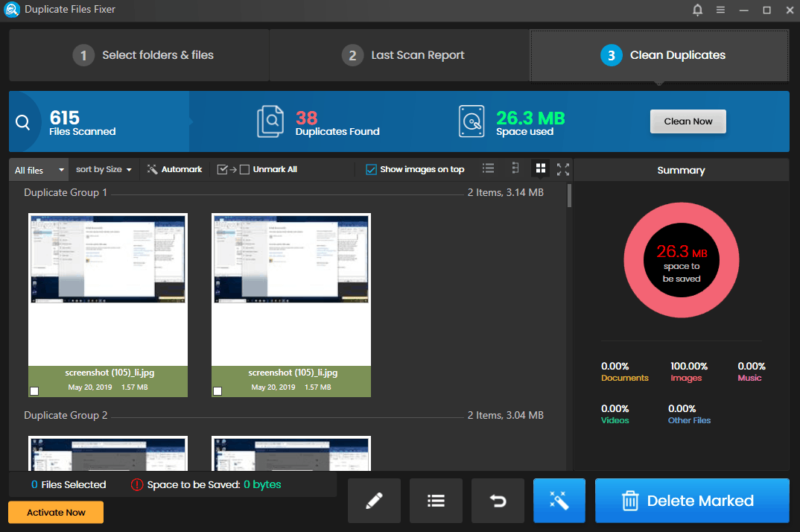Image resolution: width=800 pixels, height=532 pixels.
Task: Click Automark in the toolbar
Action: point(174,169)
